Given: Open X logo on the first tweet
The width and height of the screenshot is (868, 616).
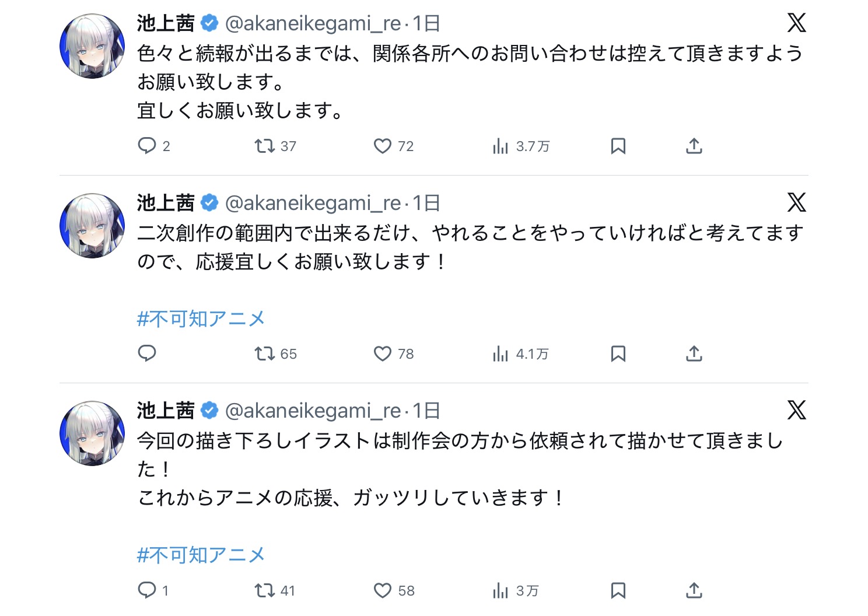Looking at the screenshot, I should (796, 23).
